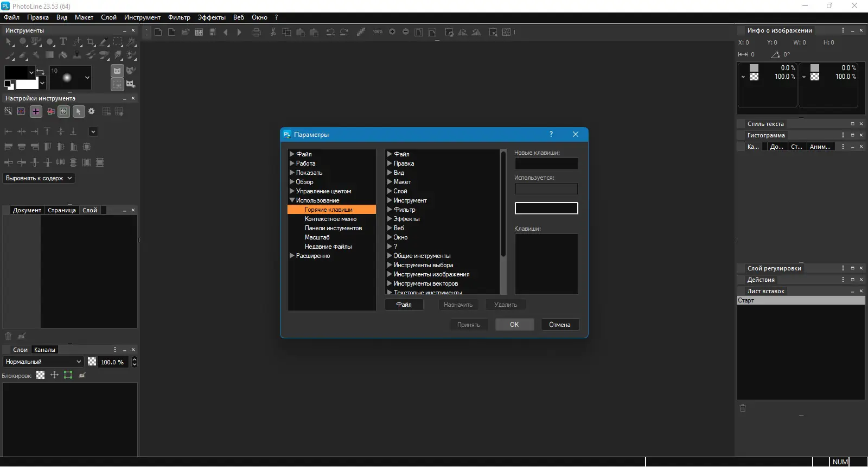Screen dimensions: 868x467
Task: Select Панели инстументов in the tree
Action: (333, 228)
